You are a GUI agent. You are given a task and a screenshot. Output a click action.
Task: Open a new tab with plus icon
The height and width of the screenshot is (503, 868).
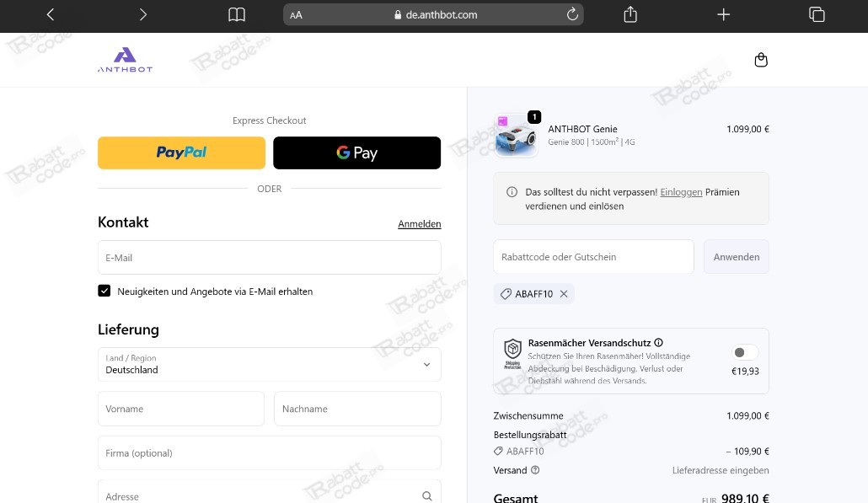pos(723,14)
